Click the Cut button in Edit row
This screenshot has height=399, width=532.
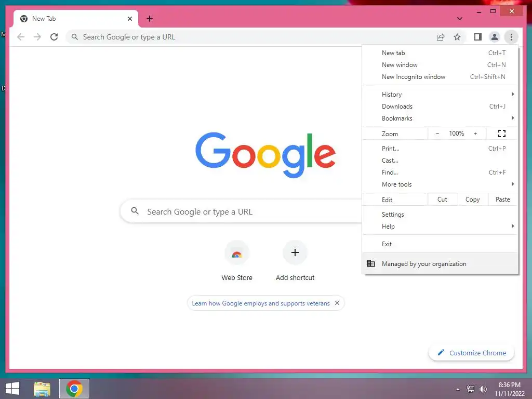tap(443, 199)
